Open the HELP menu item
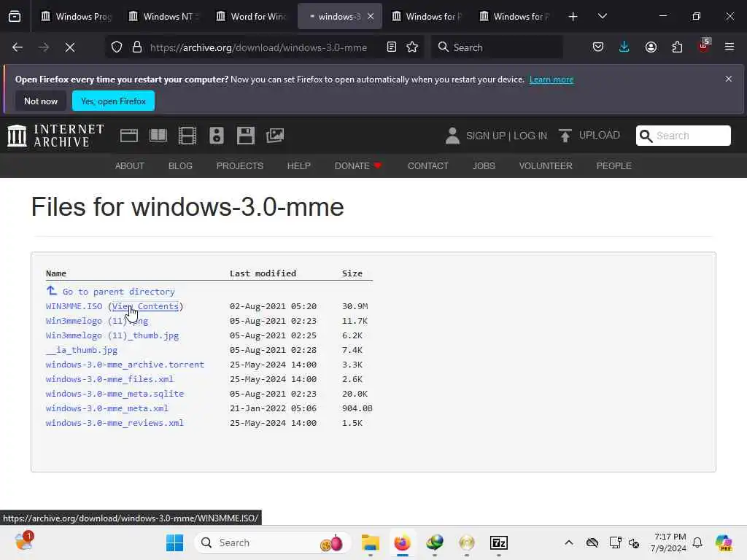 point(298,166)
